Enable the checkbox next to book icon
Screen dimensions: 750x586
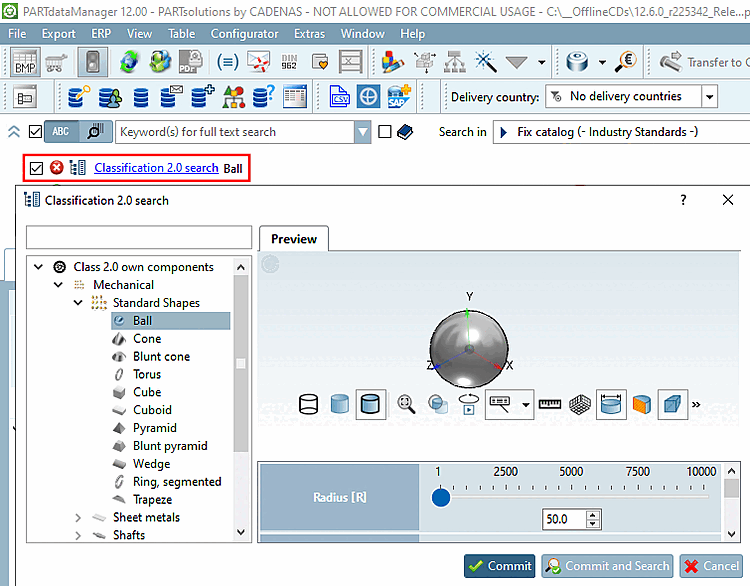pos(386,132)
